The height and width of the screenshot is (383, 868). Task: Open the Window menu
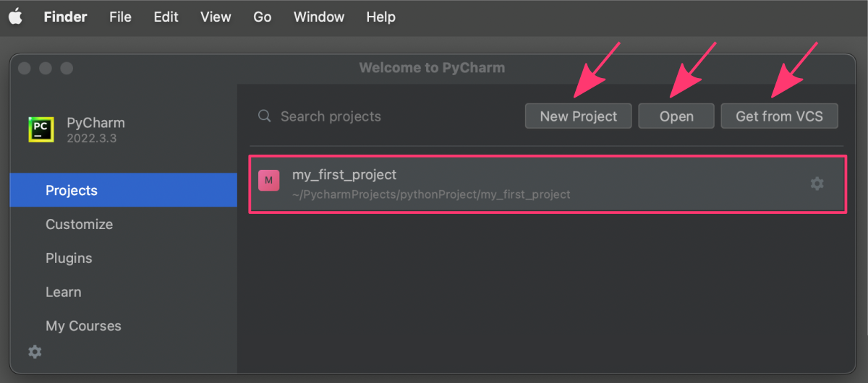pos(319,17)
